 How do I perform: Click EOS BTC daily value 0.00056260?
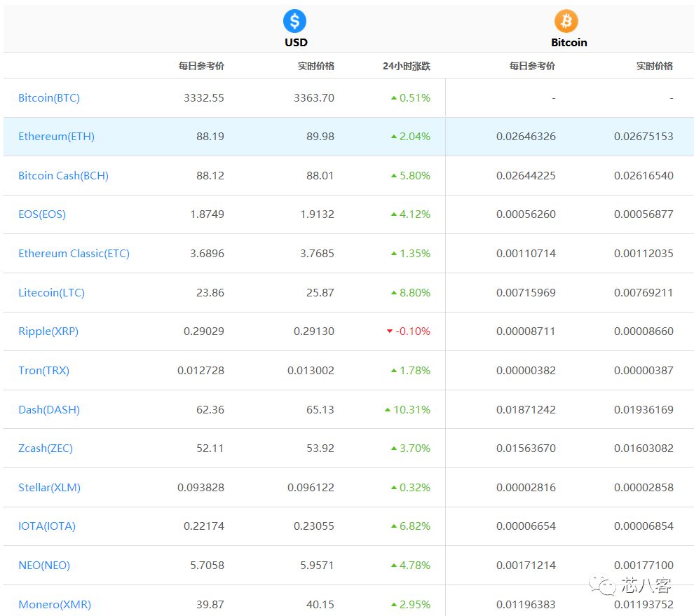[x=526, y=214]
